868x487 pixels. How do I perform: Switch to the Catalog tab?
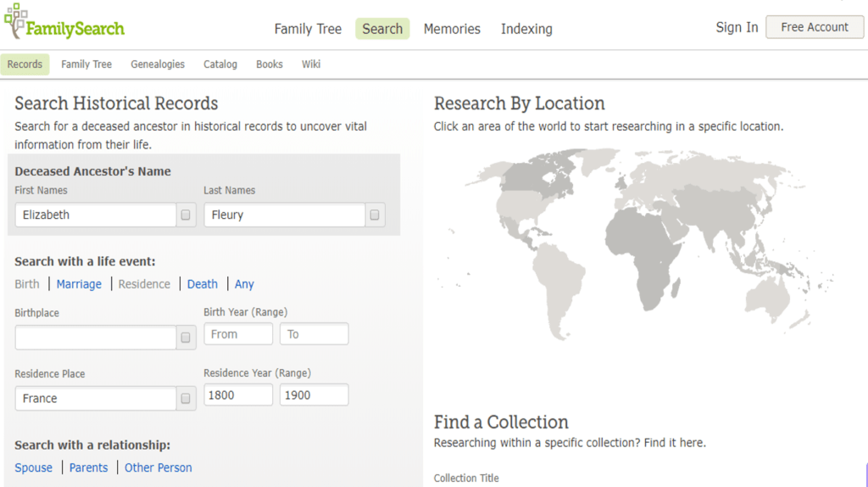[220, 64]
